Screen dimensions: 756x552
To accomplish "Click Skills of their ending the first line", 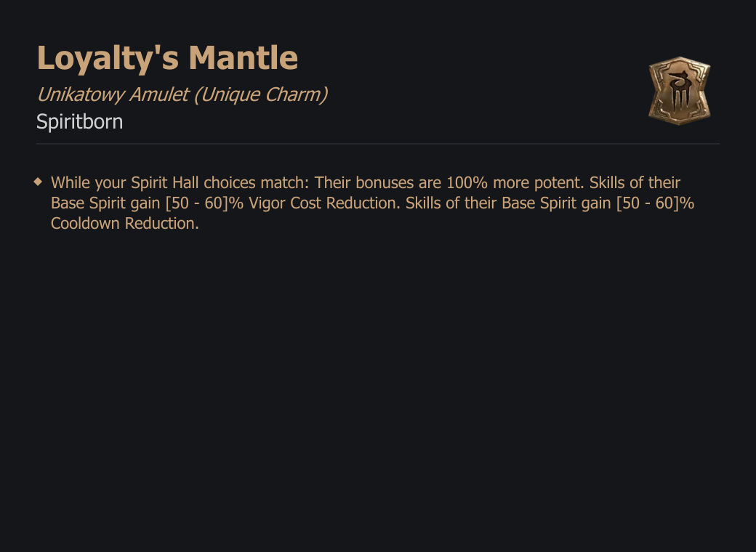I will point(635,183).
